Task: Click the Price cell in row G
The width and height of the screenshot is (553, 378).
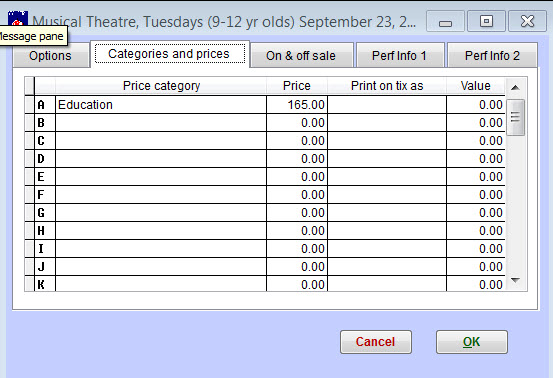Action: tap(297, 213)
